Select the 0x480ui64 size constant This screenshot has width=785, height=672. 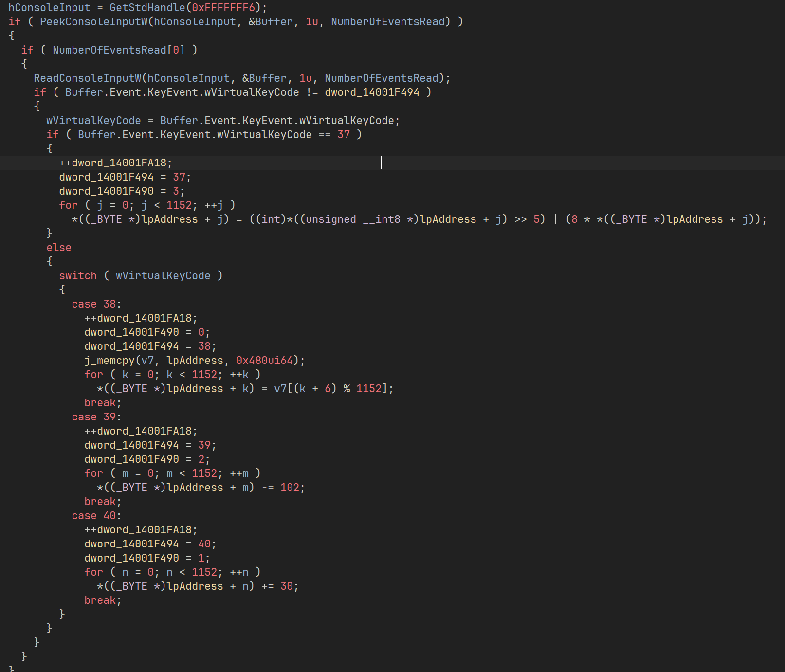[x=264, y=361]
